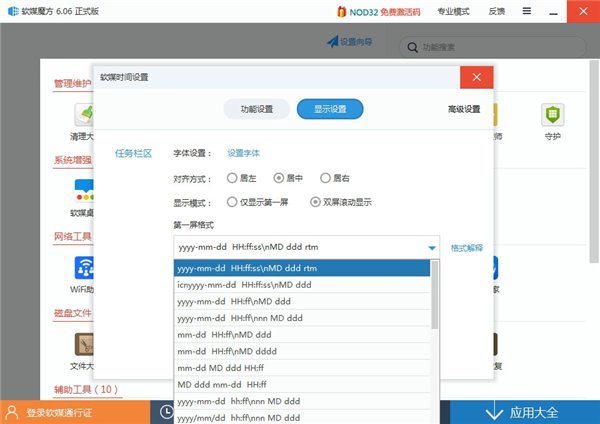
Task: Click the 守护 shield icon
Action: 551,115
